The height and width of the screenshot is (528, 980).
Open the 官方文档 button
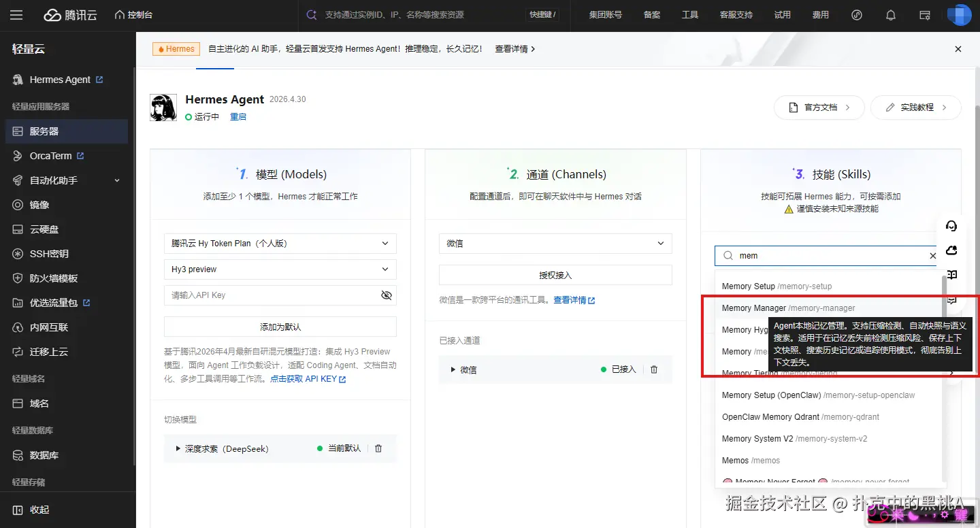pos(819,108)
